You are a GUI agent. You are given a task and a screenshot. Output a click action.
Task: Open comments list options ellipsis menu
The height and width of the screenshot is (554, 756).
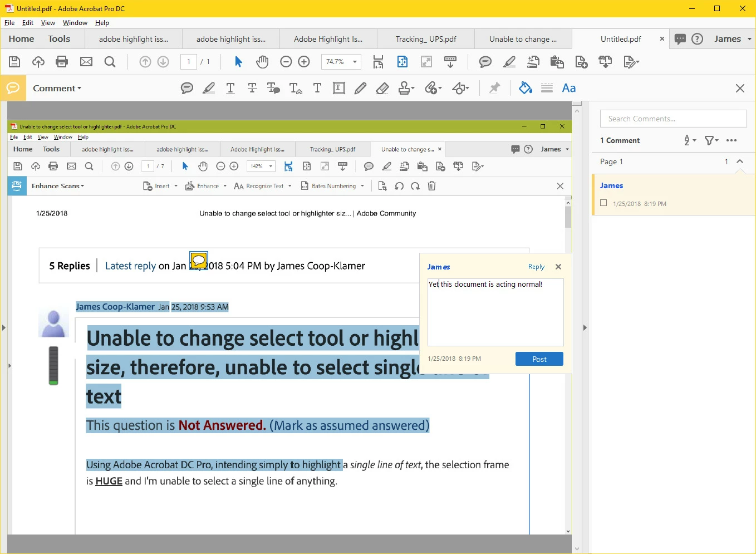732,140
